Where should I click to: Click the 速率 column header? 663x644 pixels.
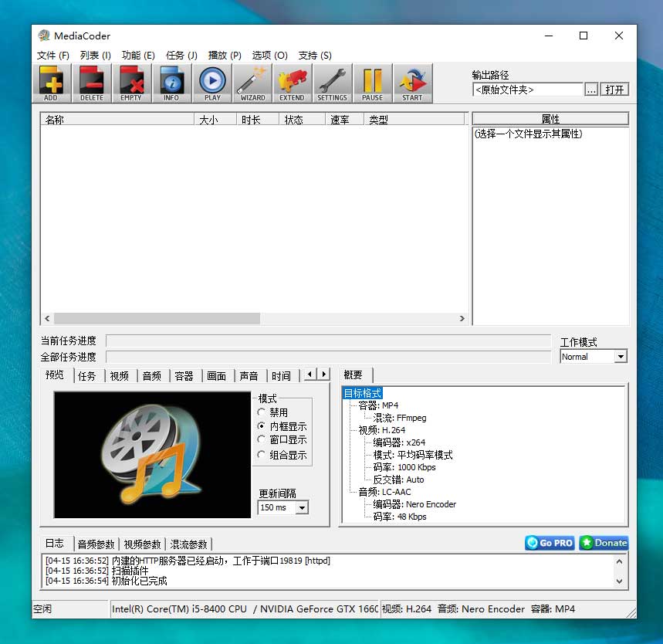[x=344, y=120]
